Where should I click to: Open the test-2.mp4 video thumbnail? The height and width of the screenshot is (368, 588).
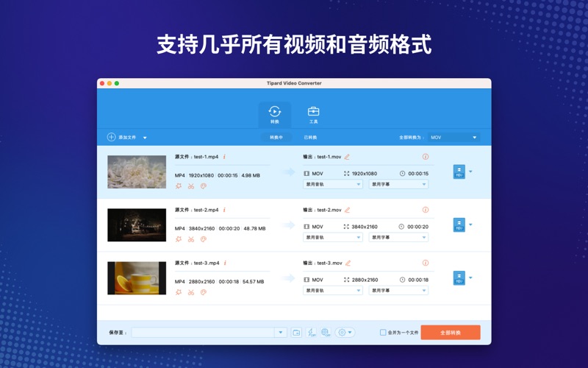pyautogui.click(x=137, y=225)
